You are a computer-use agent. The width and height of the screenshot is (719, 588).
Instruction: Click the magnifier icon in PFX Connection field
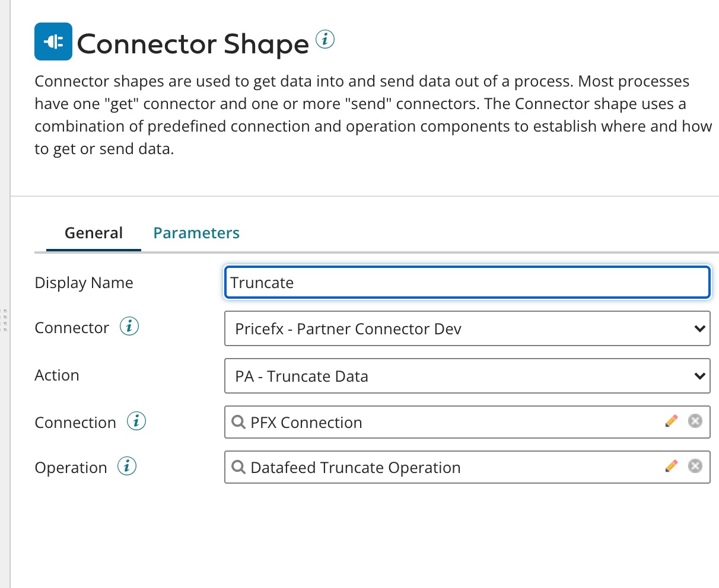238,422
